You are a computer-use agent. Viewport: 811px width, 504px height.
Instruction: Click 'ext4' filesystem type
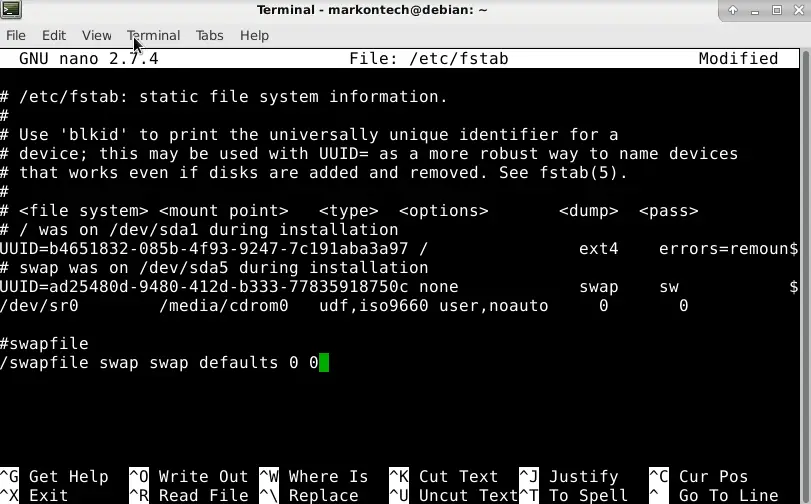tap(598, 249)
